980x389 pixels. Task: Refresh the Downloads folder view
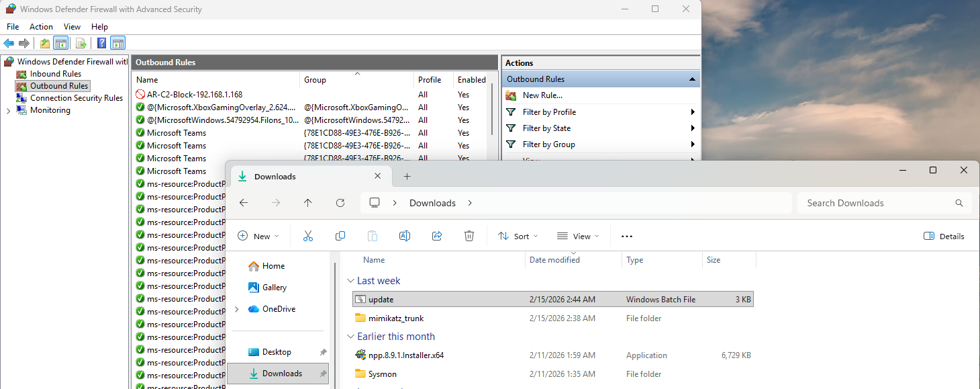pos(340,203)
